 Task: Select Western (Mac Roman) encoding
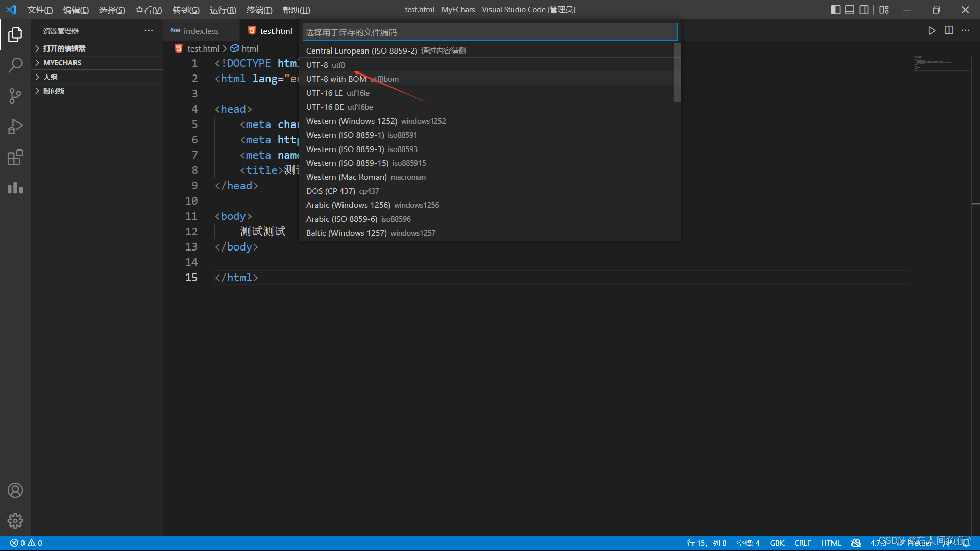coord(487,177)
